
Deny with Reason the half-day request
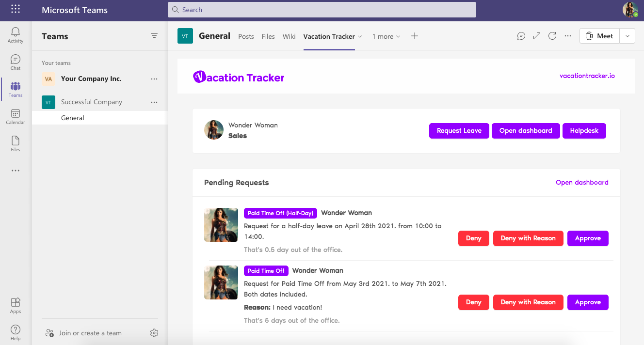(x=528, y=238)
